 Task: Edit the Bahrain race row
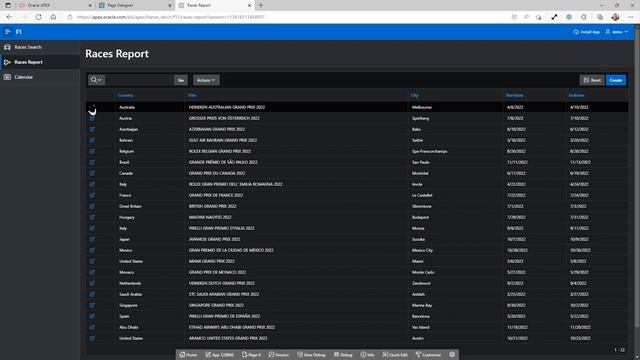coord(92,140)
